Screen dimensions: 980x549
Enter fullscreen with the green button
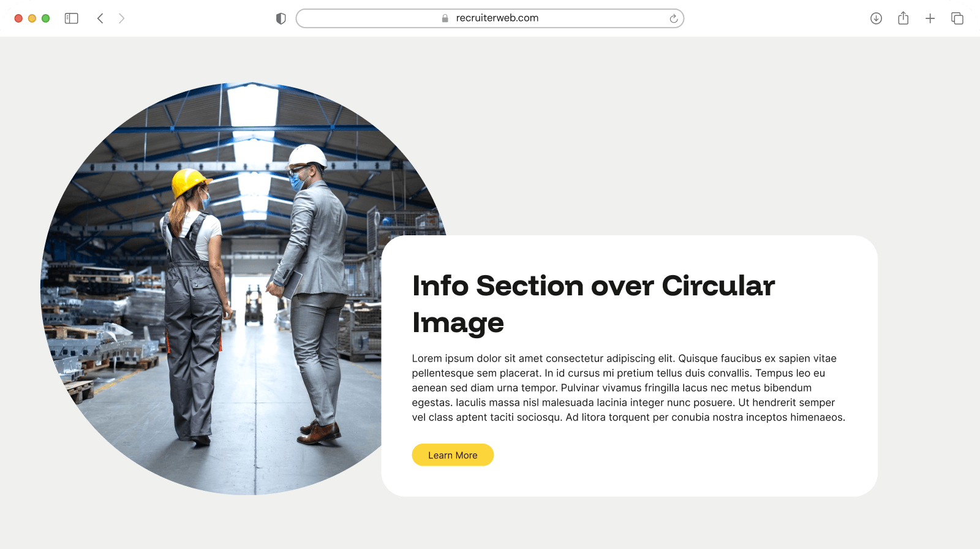[x=45, y=18]
